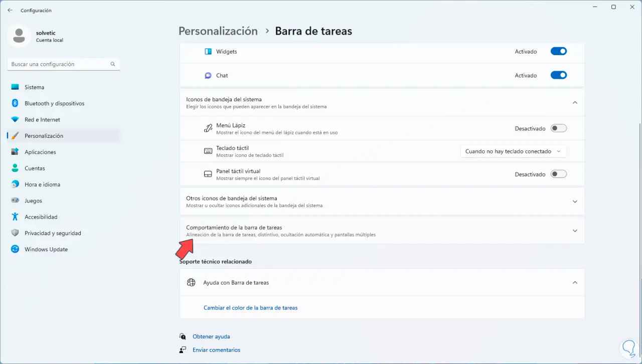Image resolution: width=642 pixels, height=364 pixels.
Task: Click Personalización in the breadcrumb
Action: tap(218, 31)
